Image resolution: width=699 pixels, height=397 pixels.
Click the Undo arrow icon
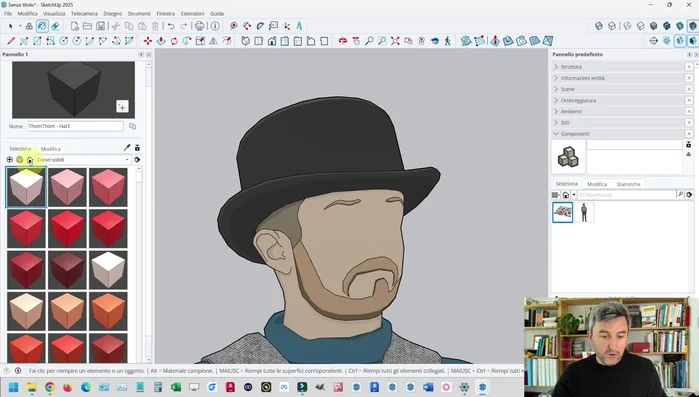171,26
